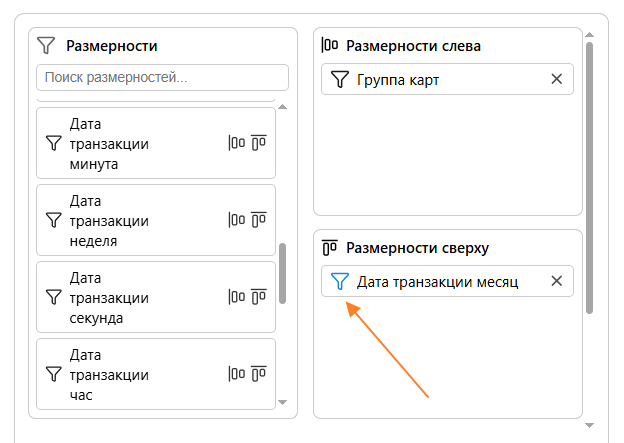
Task: Click the dimensions list scrollbar thumb
Action: click(x=282, y=272)
